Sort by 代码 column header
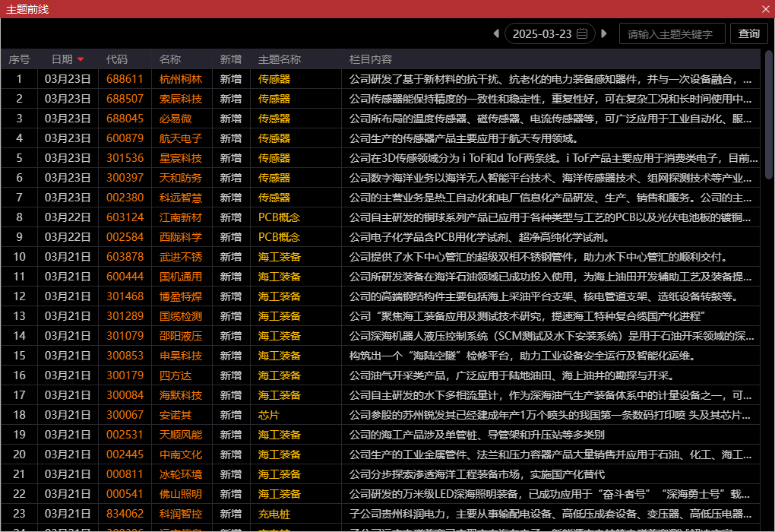This screenshot has width=775, height=532. click(117, 59)
